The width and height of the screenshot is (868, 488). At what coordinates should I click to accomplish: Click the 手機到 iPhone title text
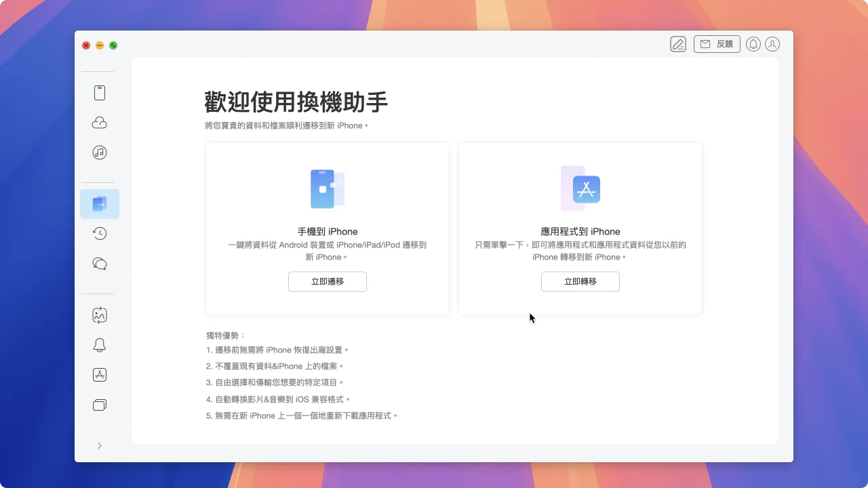click(x=328, y=231)
